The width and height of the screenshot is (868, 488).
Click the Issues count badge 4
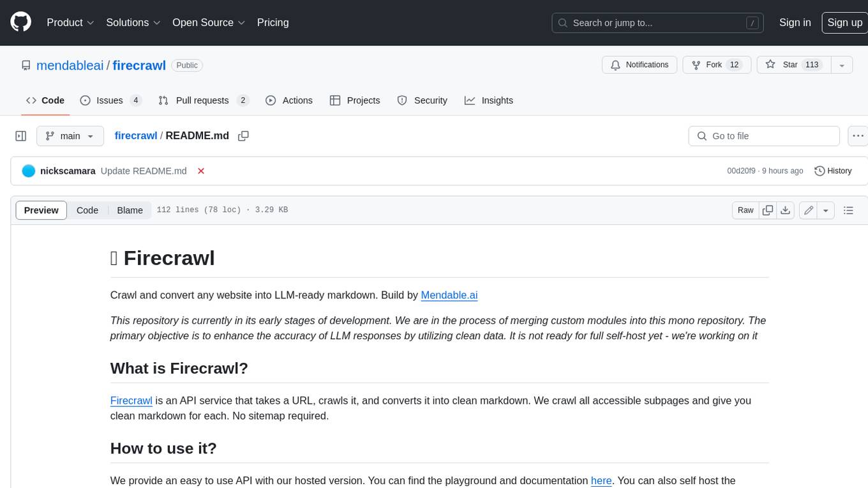[135, 100]
